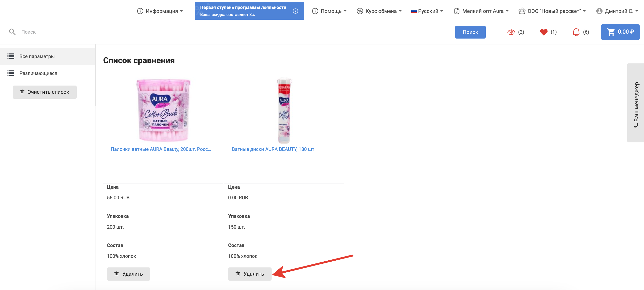Click the briefcase icon next to ООО "Новый рассвет"
The width and height of the screenshot is (644, 290).
pyautogui.click(x=522, y=11)
